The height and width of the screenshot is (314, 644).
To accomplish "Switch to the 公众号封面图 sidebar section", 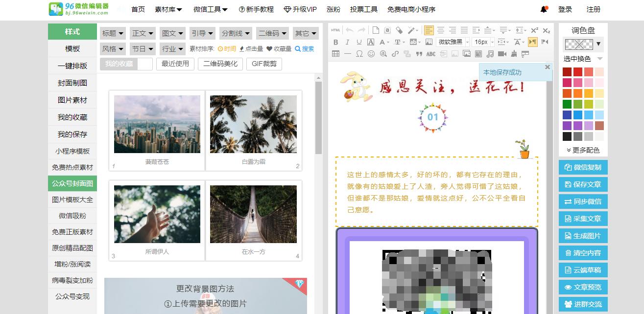I will (72, 183).
